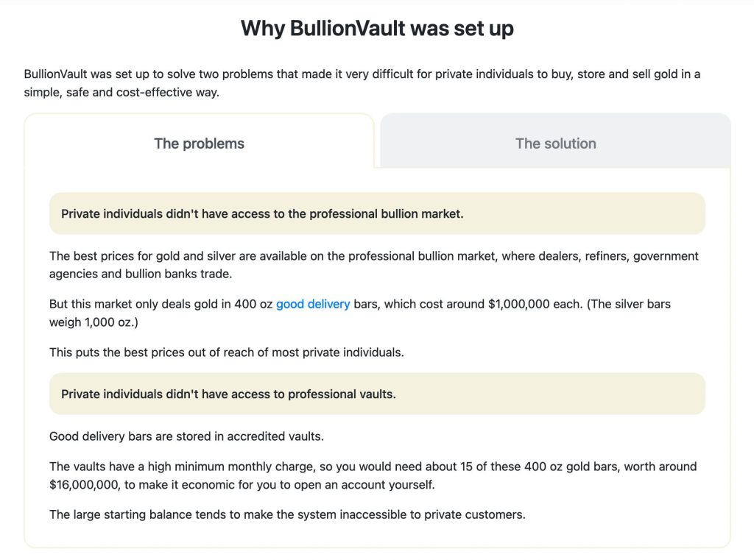754x560 pixels.
Task: Select The problems tab
Action: (199, 143)
